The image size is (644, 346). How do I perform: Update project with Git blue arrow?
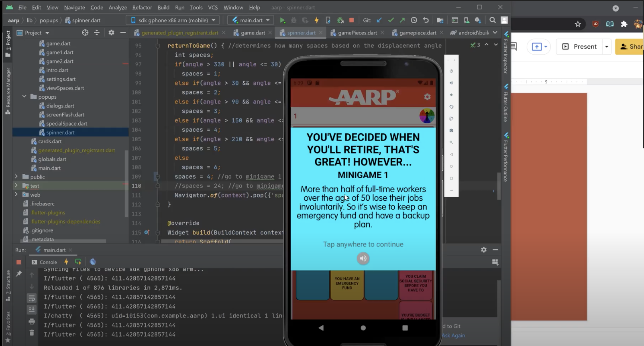pos(379,20)
